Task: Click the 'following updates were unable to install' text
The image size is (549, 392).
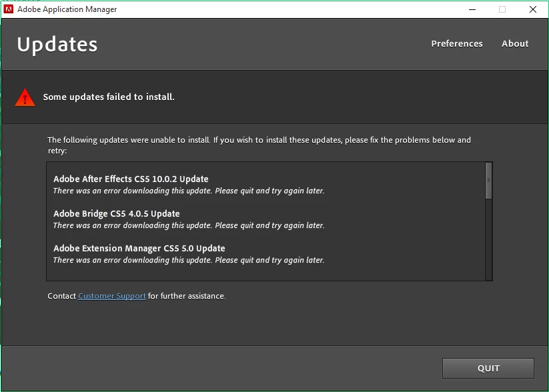Action: [259, 145]
